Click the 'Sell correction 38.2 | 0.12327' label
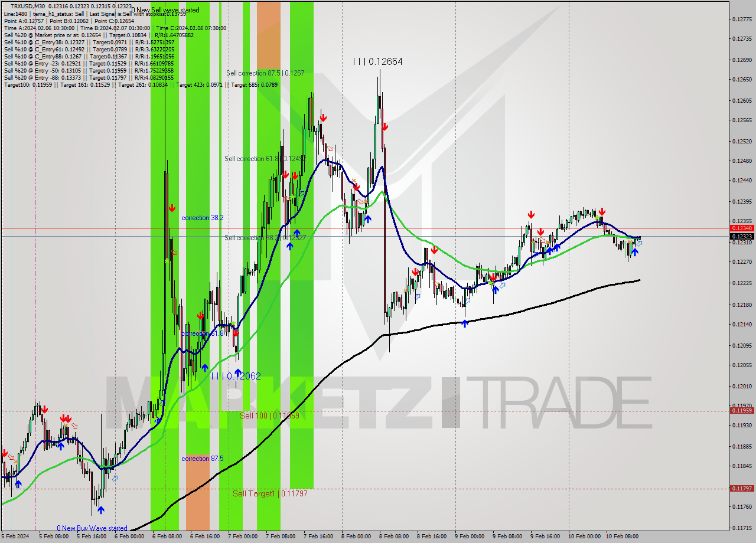 [x=265, y=237]
